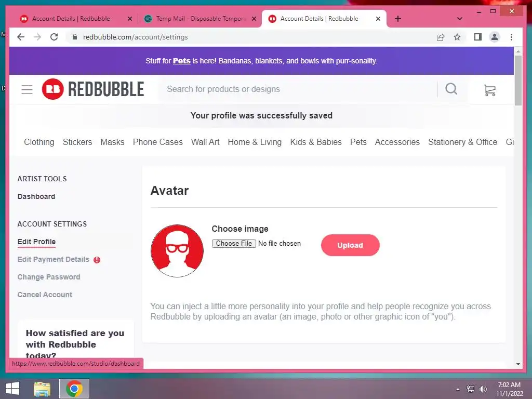Focus the product search field
The height and width of the screenshot is (399, 532).
pyautogui.click(x=299, y=89)
